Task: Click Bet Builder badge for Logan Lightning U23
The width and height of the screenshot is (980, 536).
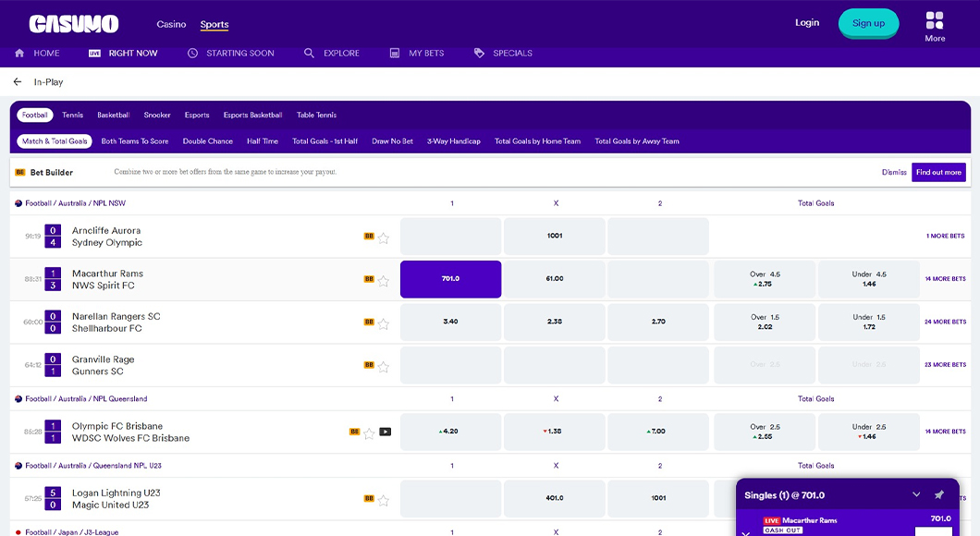Action: pyautogui.click(x=369, y=498)
